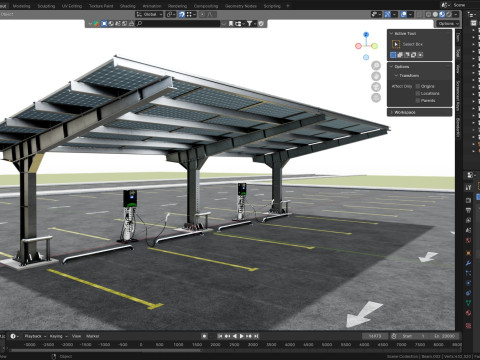This screenshot has width=480, height=360.
Task: Click the bookmark icon right of search field
Action: (231, 24)
